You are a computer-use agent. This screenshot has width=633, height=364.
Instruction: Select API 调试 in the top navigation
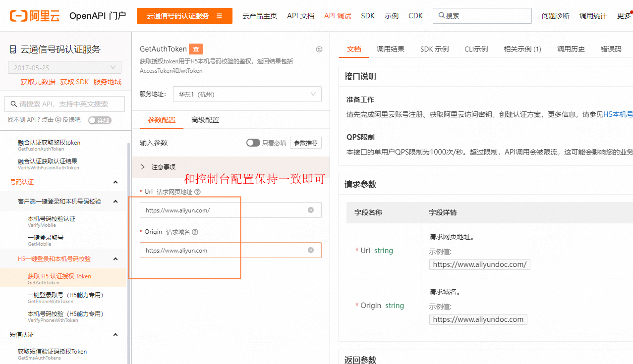click(338, 16)
